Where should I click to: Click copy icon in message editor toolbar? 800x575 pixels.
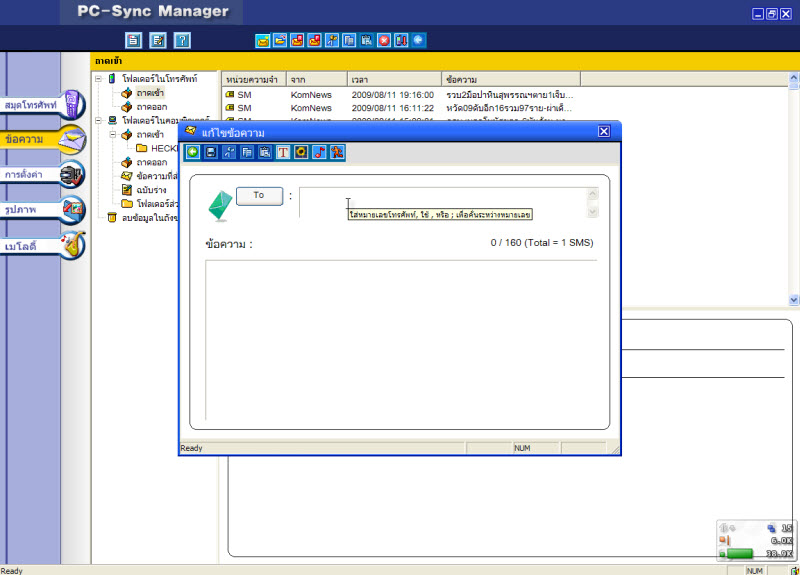click(x=247, y=152)
